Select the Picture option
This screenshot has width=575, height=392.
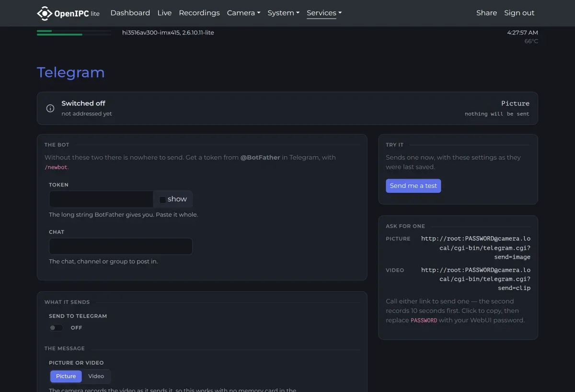click(66, 376)
